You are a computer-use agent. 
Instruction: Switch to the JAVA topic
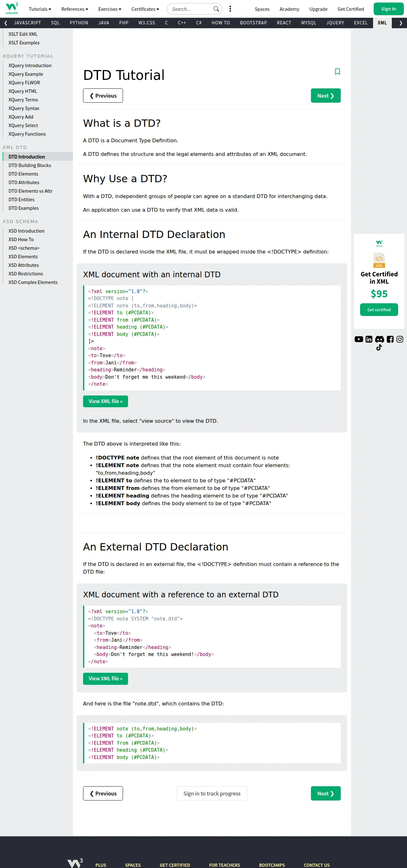pos(104,23)
